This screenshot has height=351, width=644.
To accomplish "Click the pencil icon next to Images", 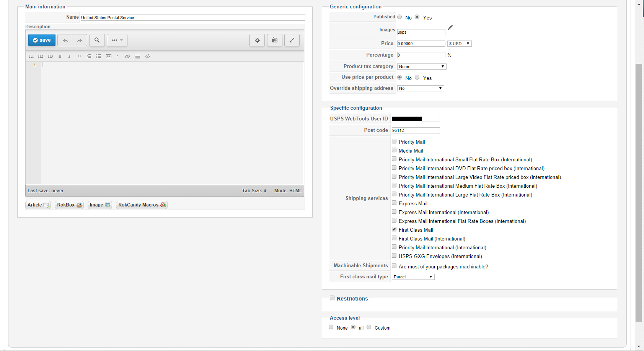I will [x=450, y=28].
